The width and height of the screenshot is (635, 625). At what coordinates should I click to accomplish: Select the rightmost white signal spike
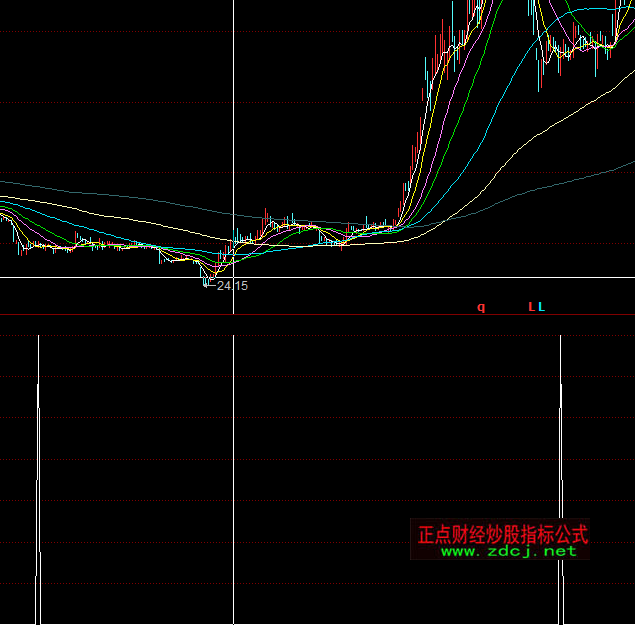pos(561,480)
